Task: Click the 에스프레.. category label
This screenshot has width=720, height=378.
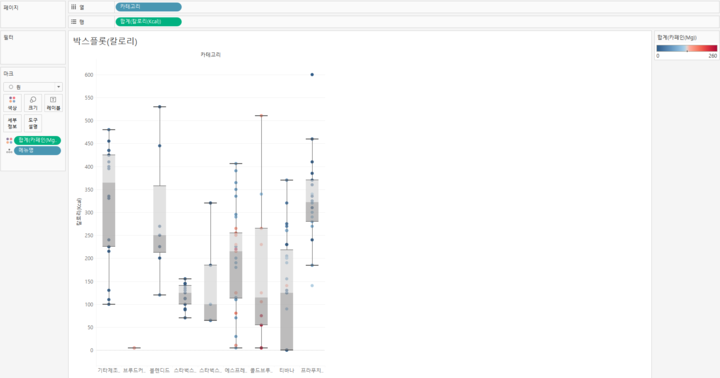Action: [x=236, y=370]
